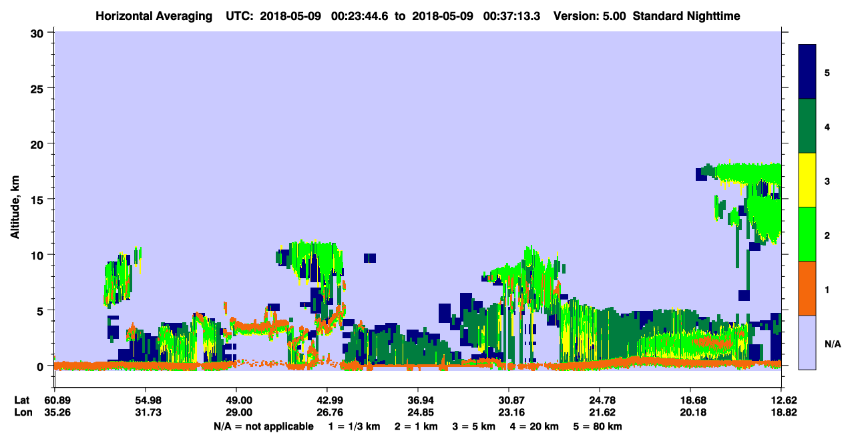Image resolution: width=868 pixels, height=445 pixels.
Task: Click the orange colorbar segment labeled 1
Action: pyautogui.click(x=807, y=288)
